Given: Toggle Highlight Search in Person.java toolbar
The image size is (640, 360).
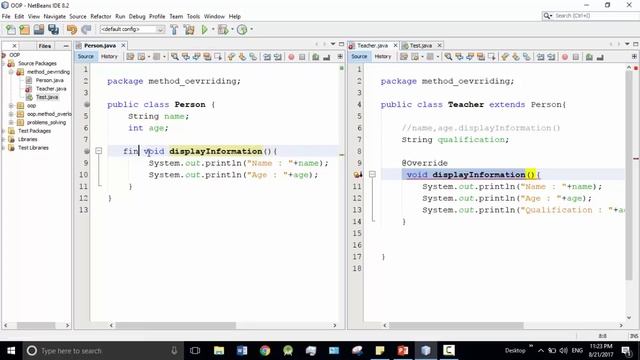Looking at the screenshot, I should coord(207,57).
